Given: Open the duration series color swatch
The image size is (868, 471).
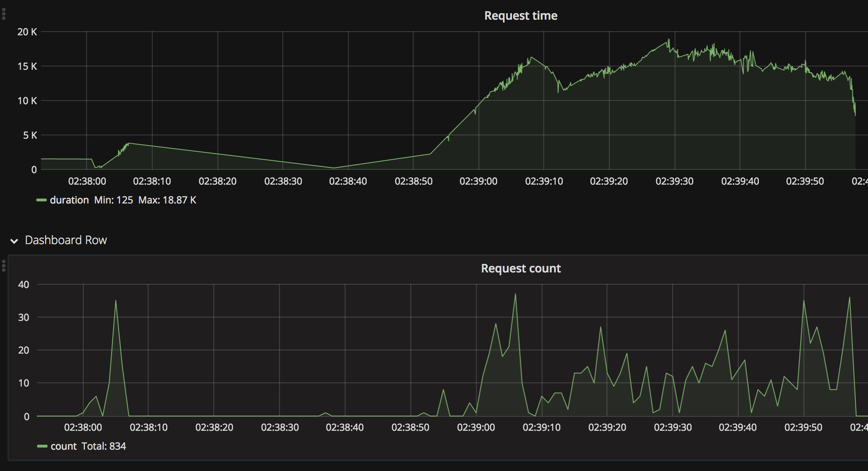Looking at the screenshot, I should click(x=41, y=200).
